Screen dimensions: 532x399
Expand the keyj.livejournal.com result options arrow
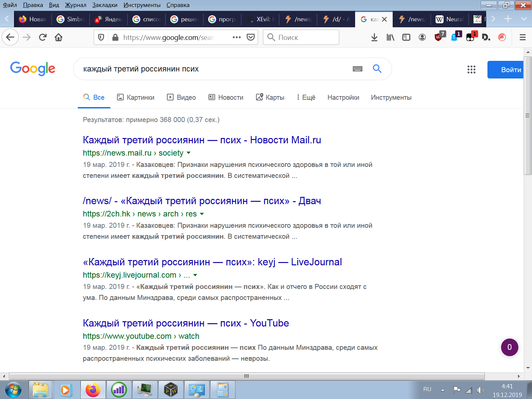pyautogui.click(x=195, y=275)
